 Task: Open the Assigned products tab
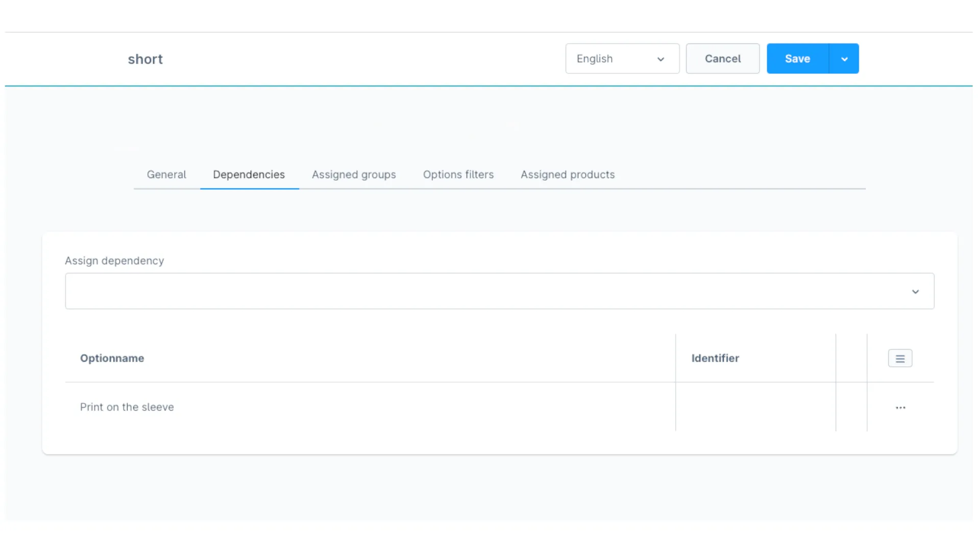click(567, 174)
